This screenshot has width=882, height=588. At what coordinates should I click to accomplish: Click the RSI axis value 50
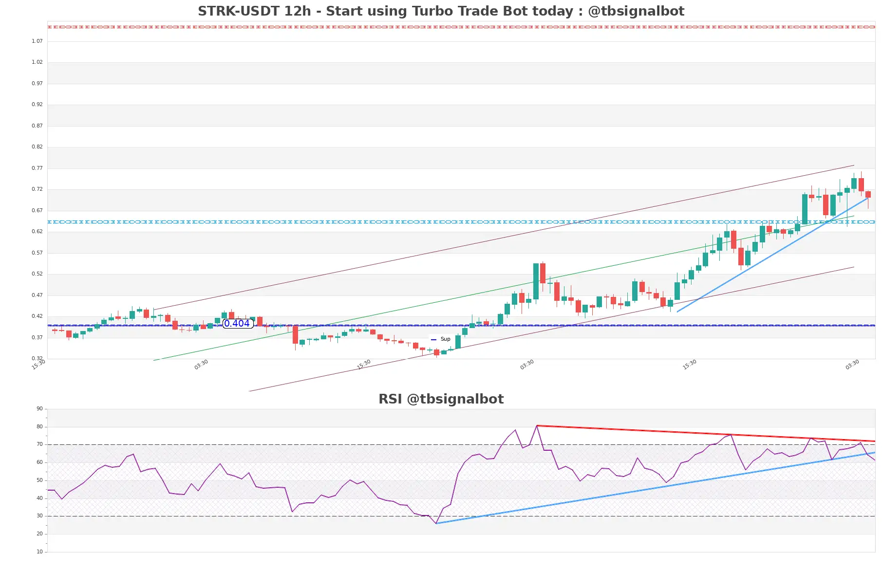[x=39, y=480]
